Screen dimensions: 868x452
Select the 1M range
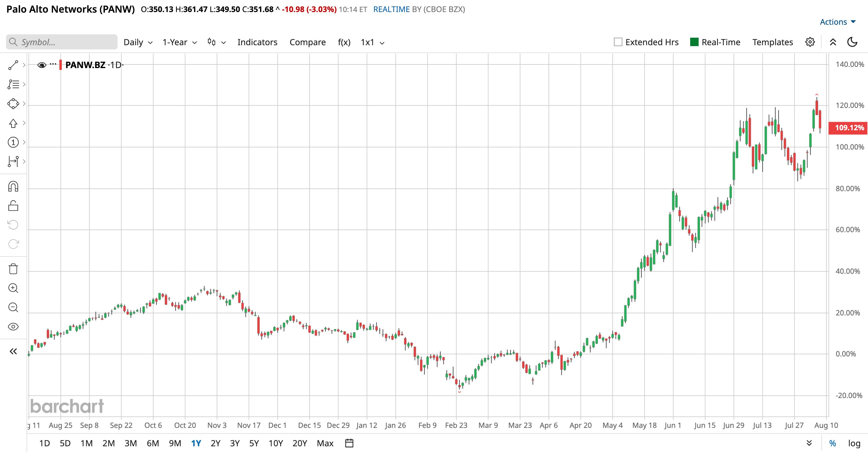pos(86,443)
